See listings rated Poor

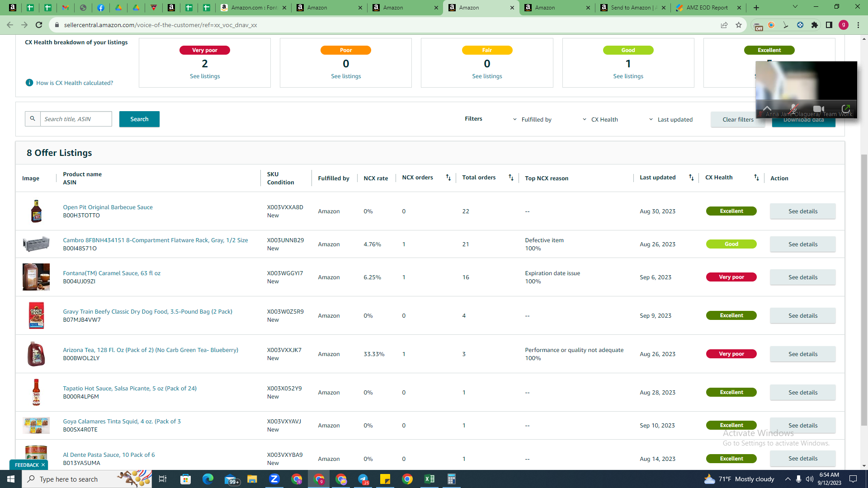[x=346, y=76]
